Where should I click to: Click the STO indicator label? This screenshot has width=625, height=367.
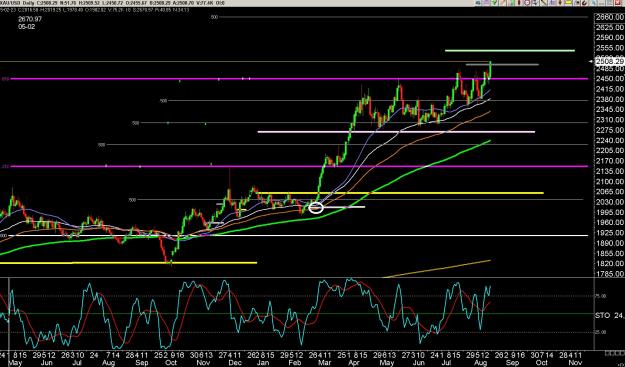(x=602, y=315)
